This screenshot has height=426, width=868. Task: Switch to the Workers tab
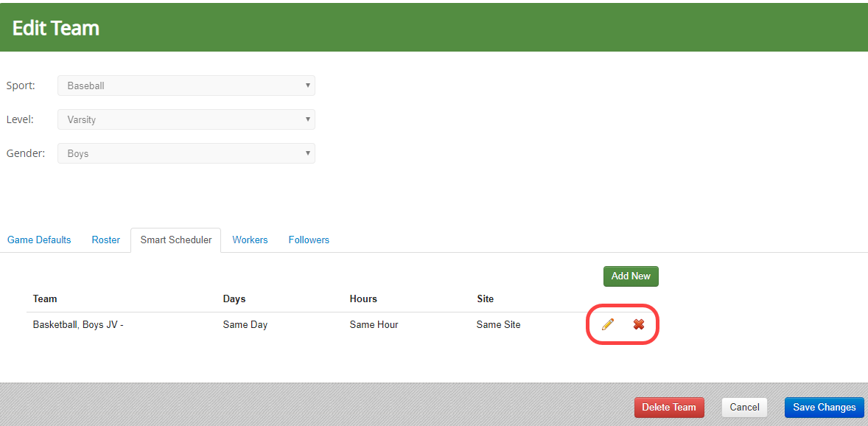click(x=250, y=240)
